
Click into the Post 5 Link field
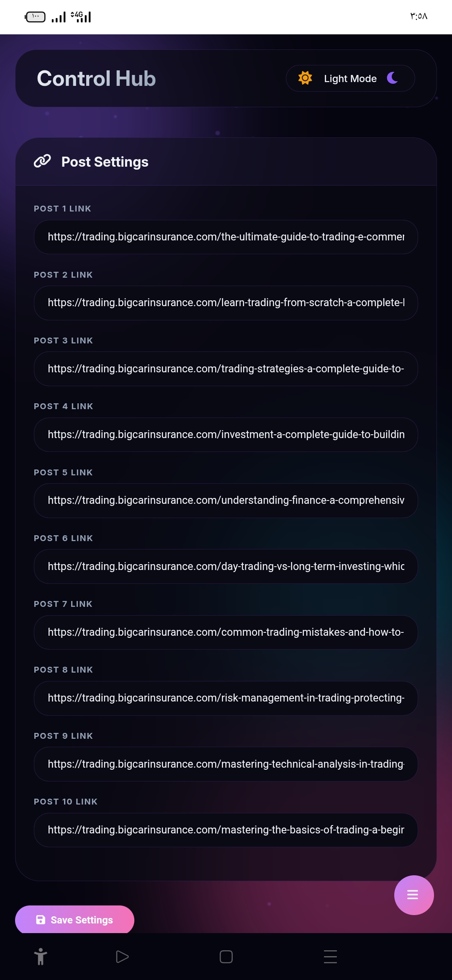point(226,500)
